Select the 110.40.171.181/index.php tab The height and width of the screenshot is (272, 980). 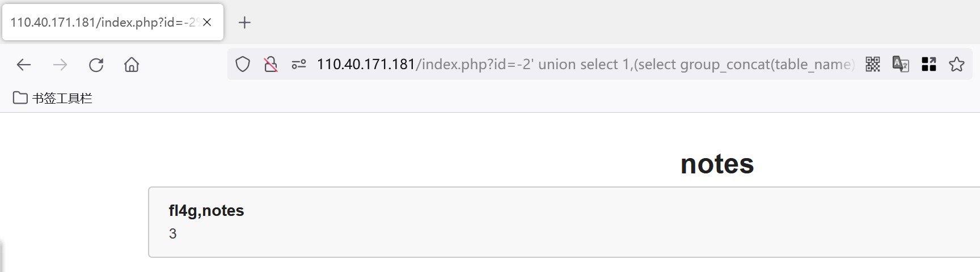point(102,23)
